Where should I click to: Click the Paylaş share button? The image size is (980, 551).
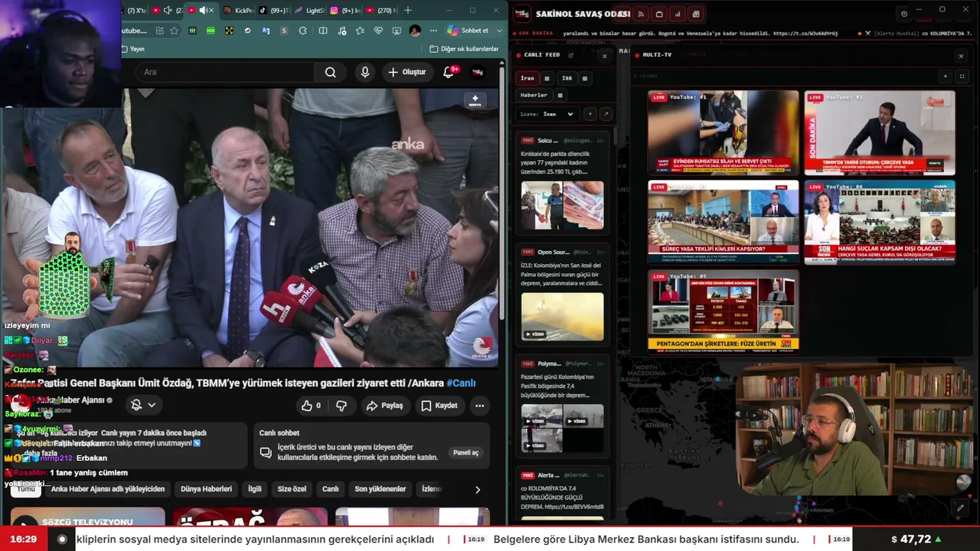click(384, 406)
